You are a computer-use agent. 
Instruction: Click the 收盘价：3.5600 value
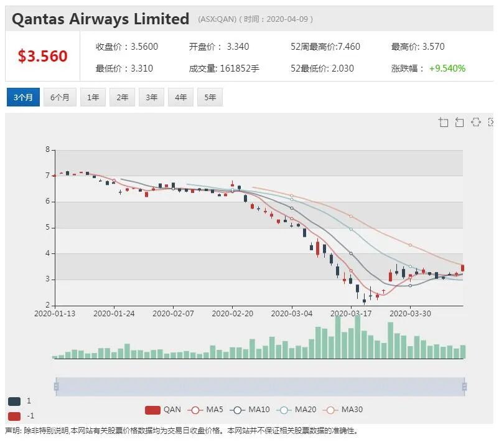tap(127, 47)
